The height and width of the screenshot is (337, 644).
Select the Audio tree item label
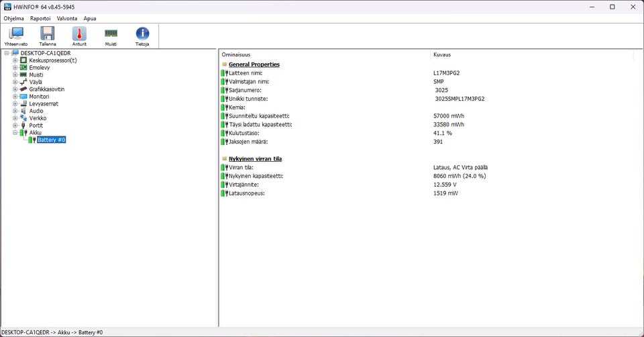pos(36,111)
